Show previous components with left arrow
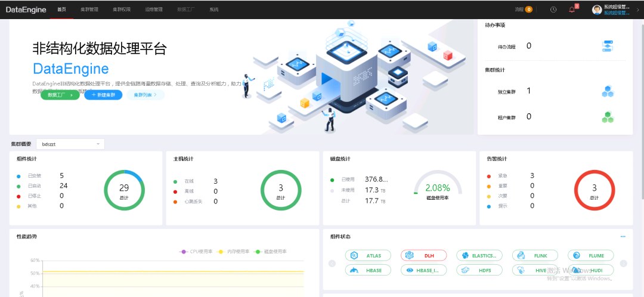 pyautogui.click(x=332, y=264)
